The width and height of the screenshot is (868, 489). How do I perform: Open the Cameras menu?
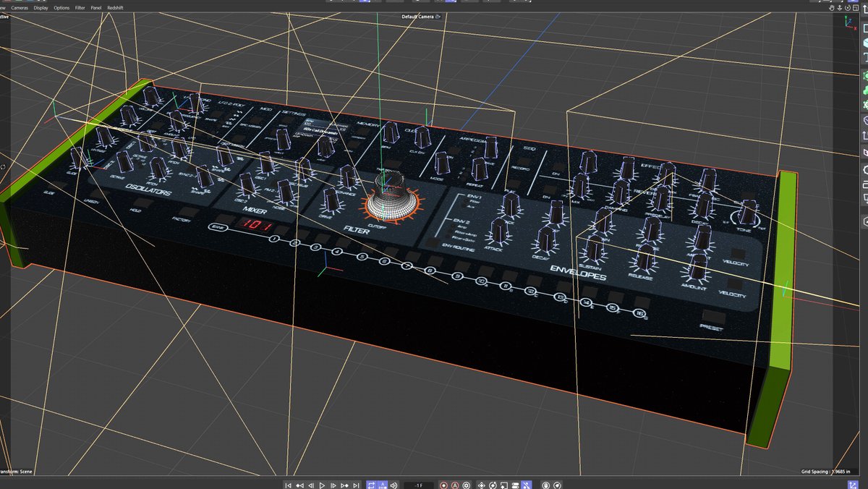click(20, 7)
